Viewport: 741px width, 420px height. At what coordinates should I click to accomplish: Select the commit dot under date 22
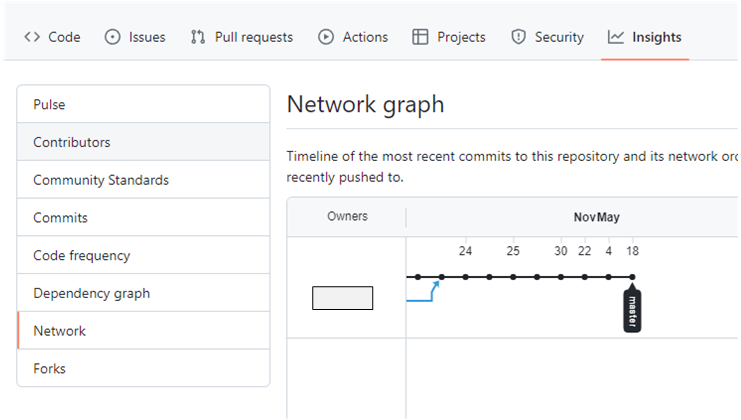pos(585,277)
